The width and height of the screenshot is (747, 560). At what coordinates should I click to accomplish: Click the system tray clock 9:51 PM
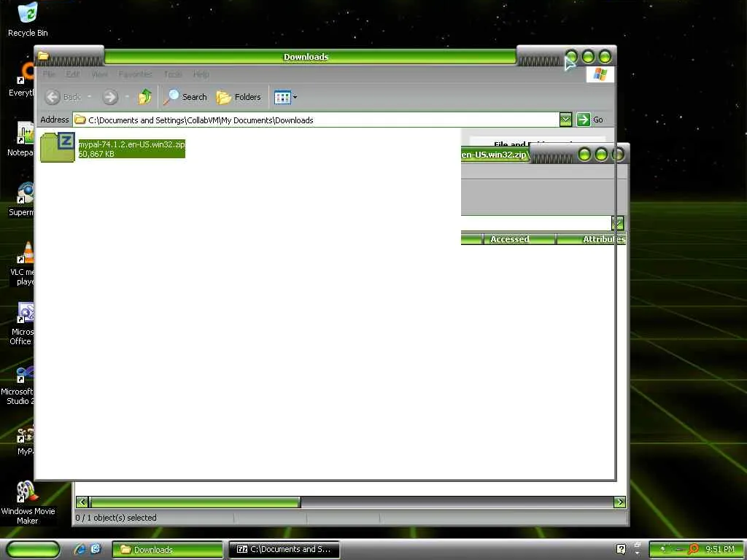pos(720,549)
